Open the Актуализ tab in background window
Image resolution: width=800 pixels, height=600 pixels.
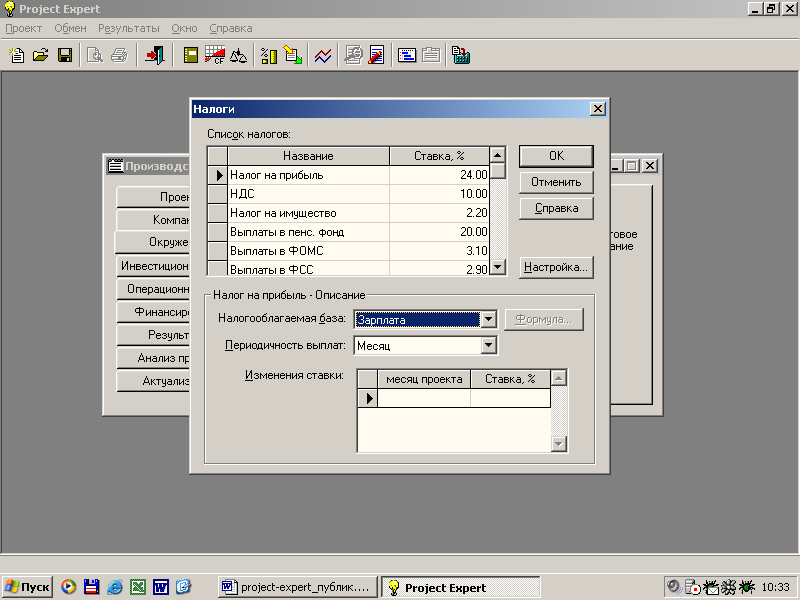153,381
